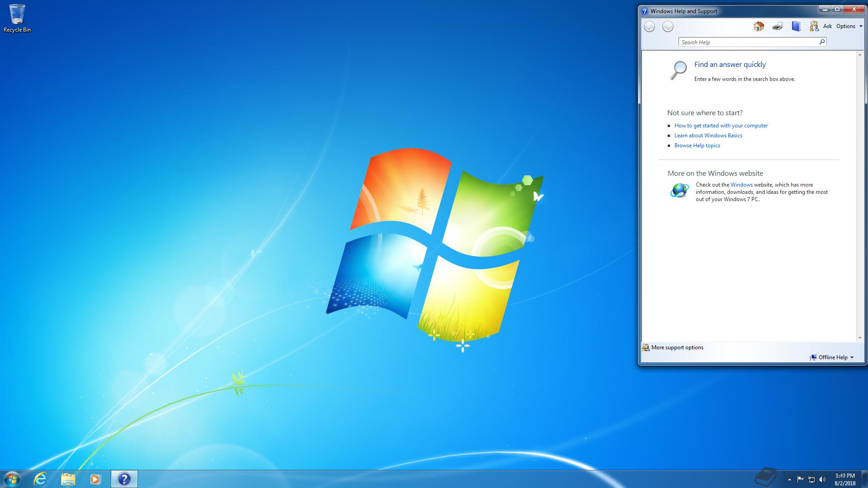Launch Internet Explorer from taskbar
Image resolution: width=868 pixels, height=488 pixels.
[x=41, y=479]
